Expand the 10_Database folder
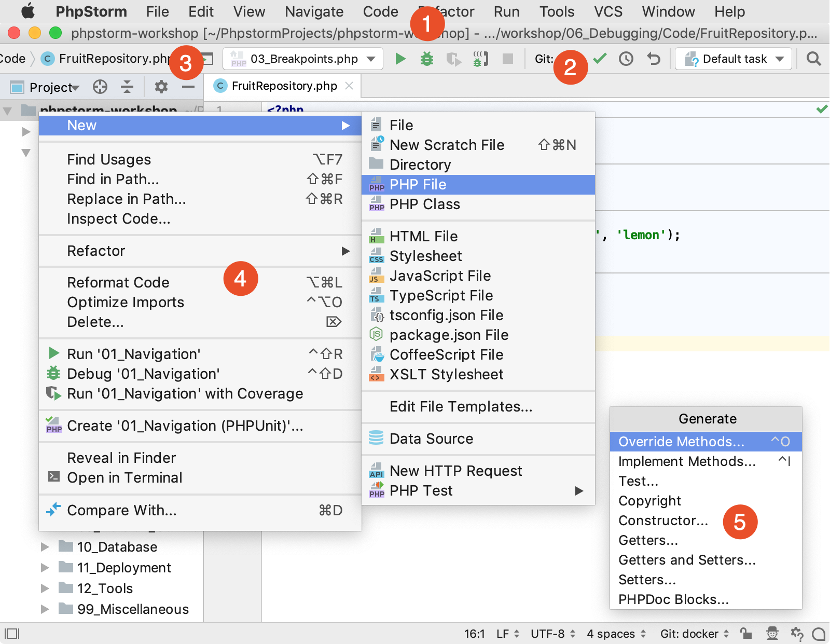This screenshot has height=644, width=830. [45, 547]
